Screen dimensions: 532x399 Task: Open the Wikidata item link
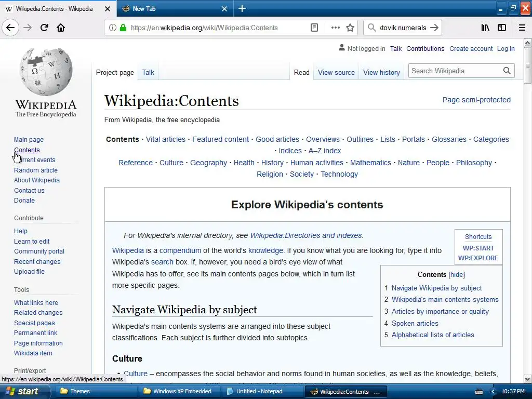tap(33, 353)
